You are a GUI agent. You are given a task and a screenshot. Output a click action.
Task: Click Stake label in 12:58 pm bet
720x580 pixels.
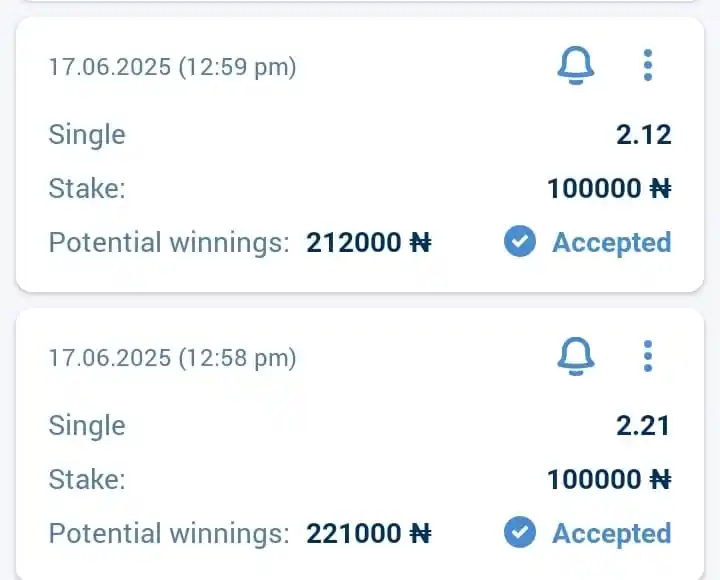pos(87,480)
